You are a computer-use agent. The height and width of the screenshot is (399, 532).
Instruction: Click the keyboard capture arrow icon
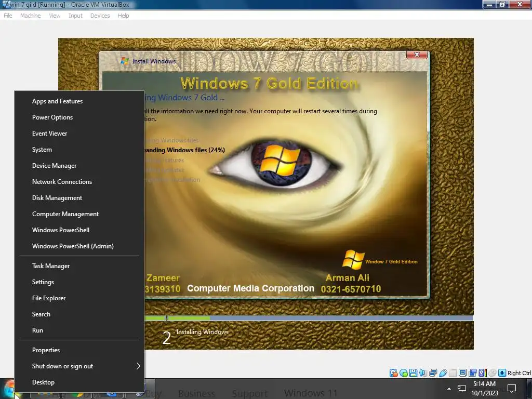(x=502, y=373)
